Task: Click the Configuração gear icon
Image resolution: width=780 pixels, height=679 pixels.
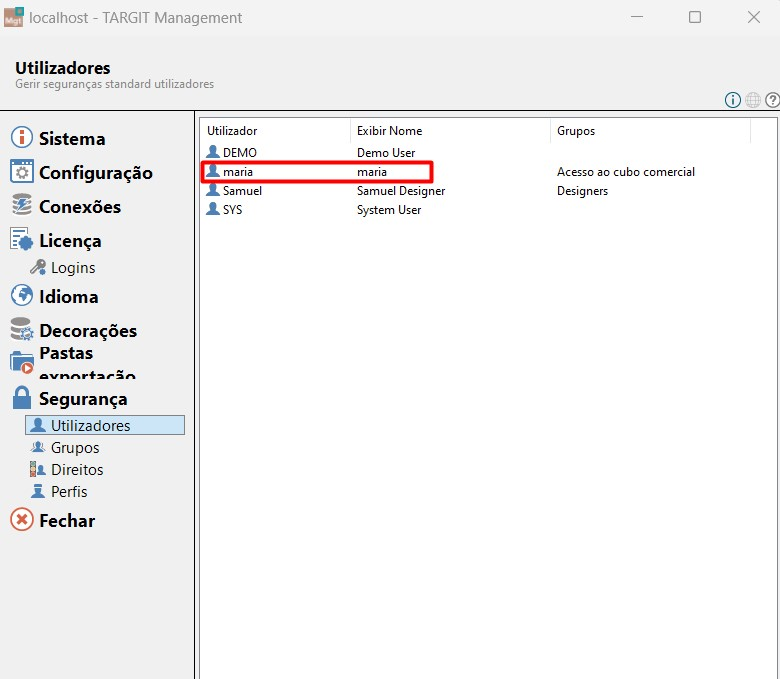Action: point(22,172)
